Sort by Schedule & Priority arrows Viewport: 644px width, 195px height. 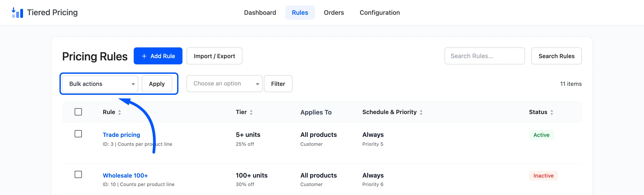tap(421, 112)
